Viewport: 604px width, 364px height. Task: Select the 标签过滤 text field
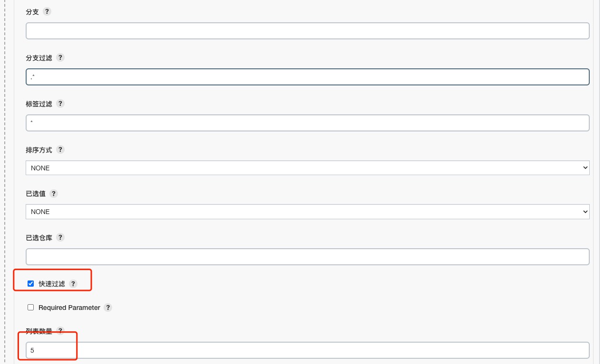(307, 123)
